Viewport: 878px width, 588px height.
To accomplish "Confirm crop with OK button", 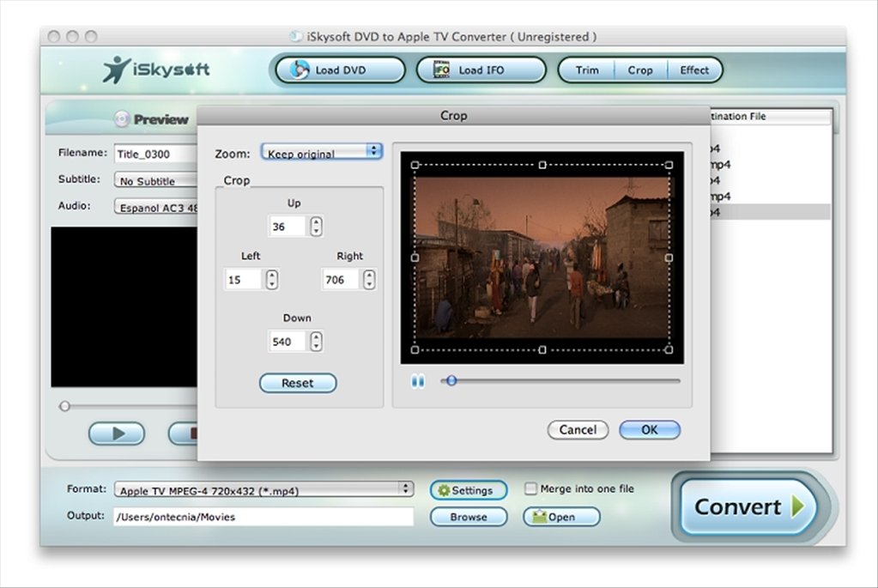I will 650,429.
